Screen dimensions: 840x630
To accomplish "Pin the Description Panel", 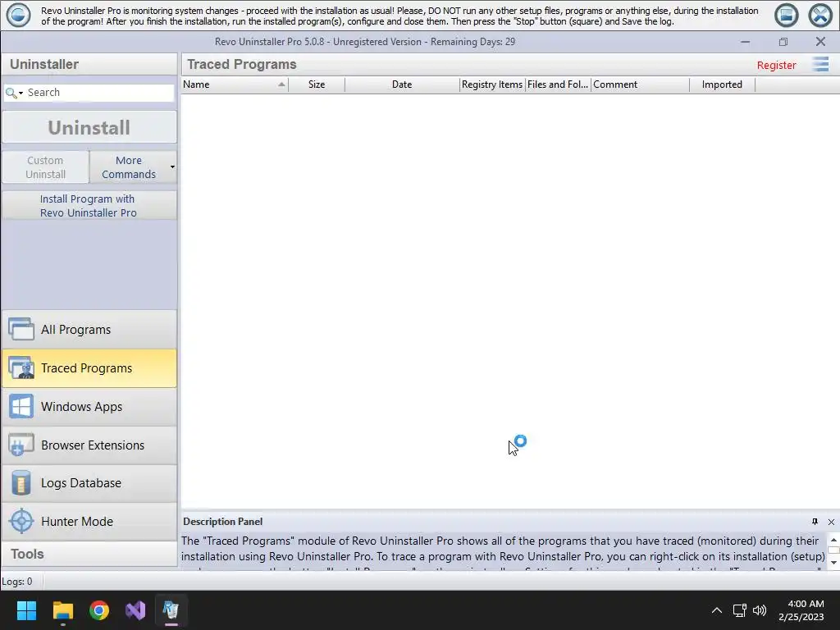I will (x=815, y=522).
